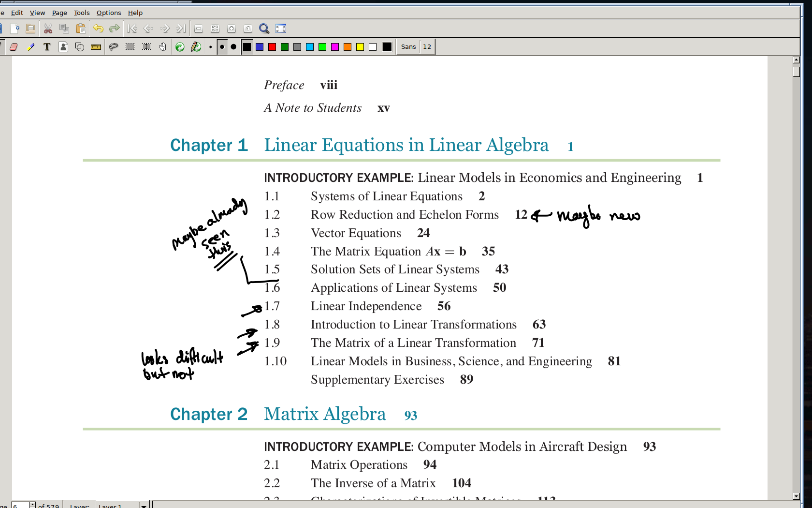
Task: Select the Ruler drawing tool
Action: 96,46
